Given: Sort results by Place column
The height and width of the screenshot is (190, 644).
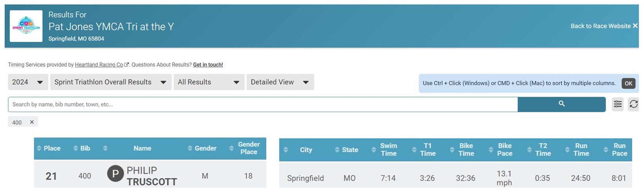Looking at the screenshot, I should point(49,149).
